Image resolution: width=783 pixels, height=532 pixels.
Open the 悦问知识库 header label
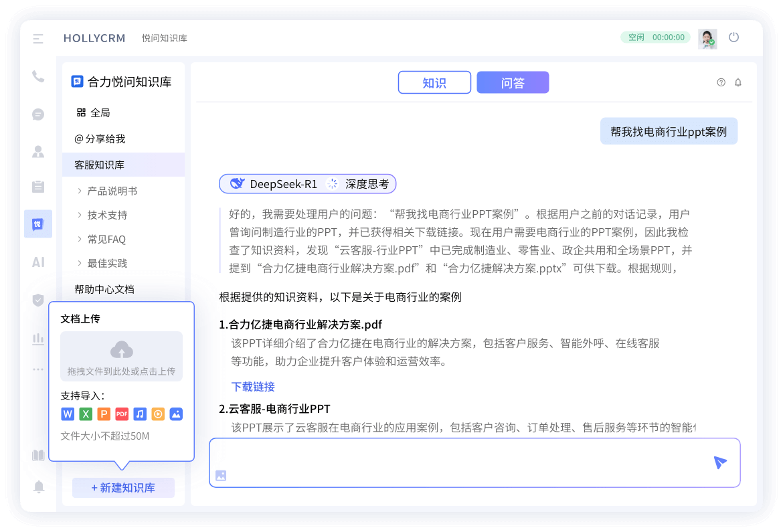(164, 38)
